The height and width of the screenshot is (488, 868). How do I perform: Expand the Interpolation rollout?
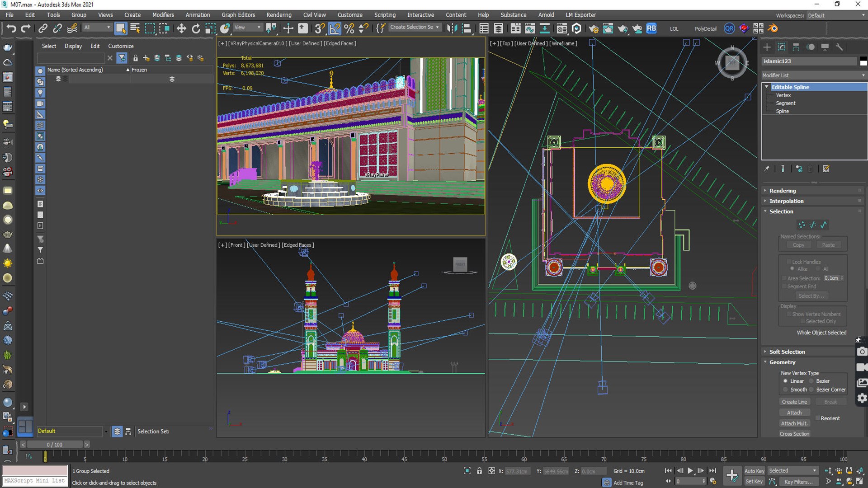coord(813,201)
